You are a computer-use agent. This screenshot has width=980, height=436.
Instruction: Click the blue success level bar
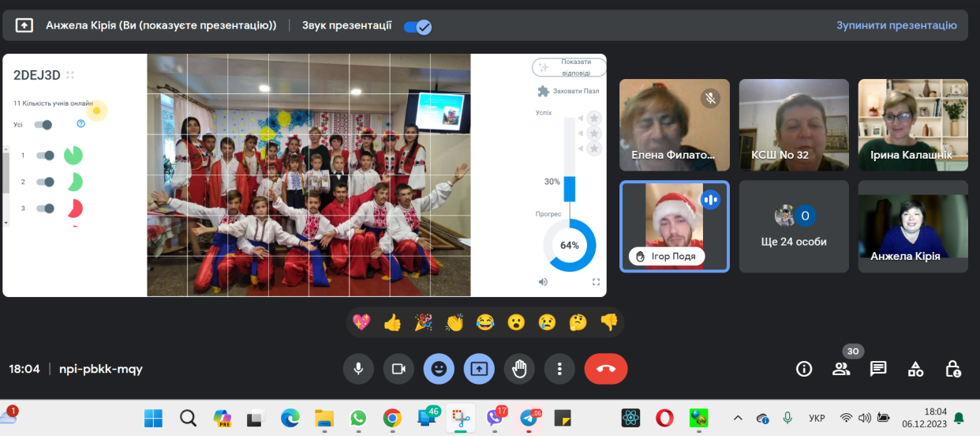[569, 189]
